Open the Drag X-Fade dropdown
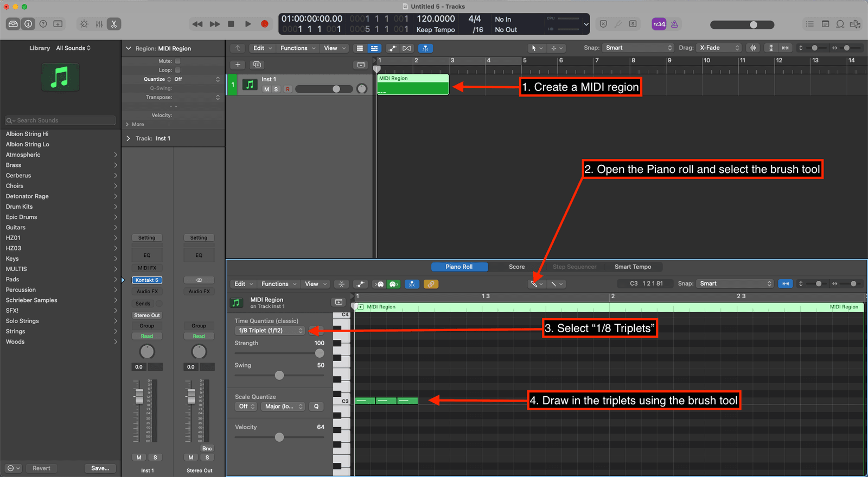The height and width of the screenshot is (477, 868). click(719, 48)
